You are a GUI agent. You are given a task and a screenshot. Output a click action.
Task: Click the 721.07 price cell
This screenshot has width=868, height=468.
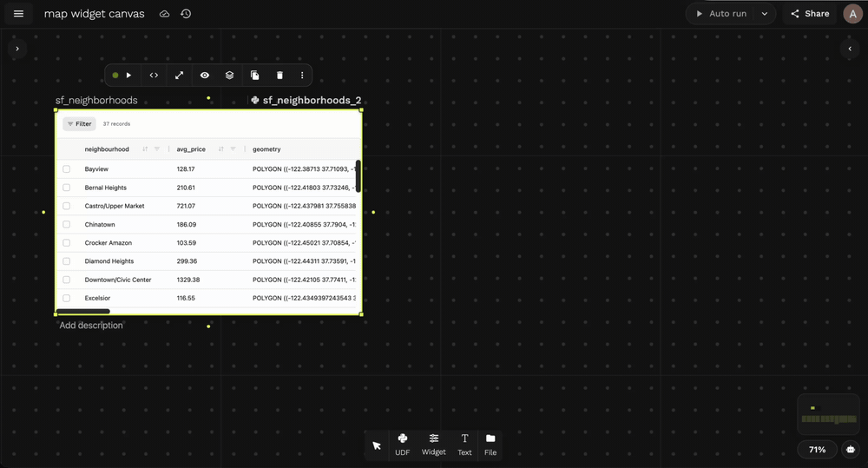click(x=186, y=206)
